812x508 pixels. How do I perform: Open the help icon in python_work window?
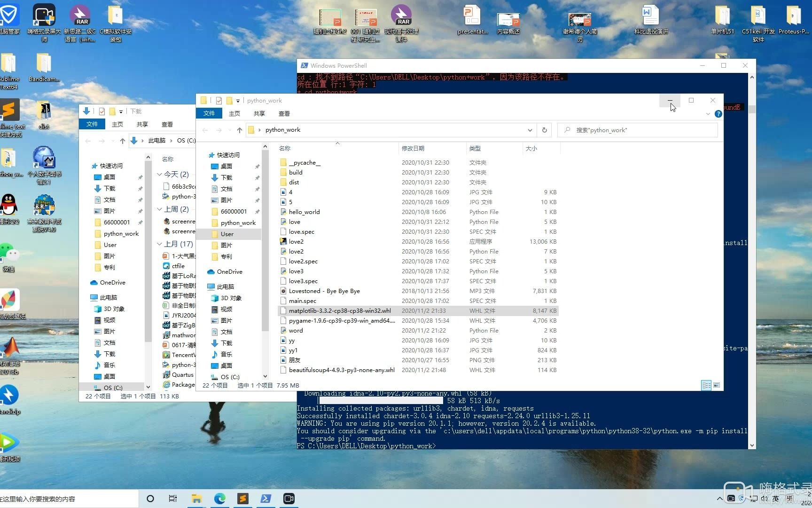[718, 114]
